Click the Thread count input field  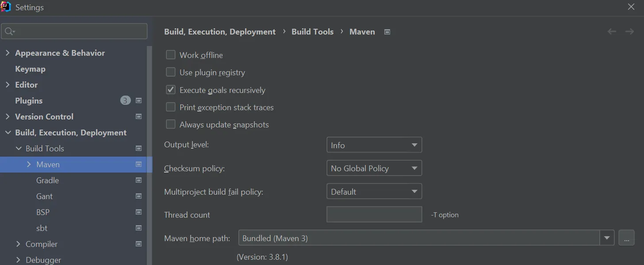[x=374, y=215]
